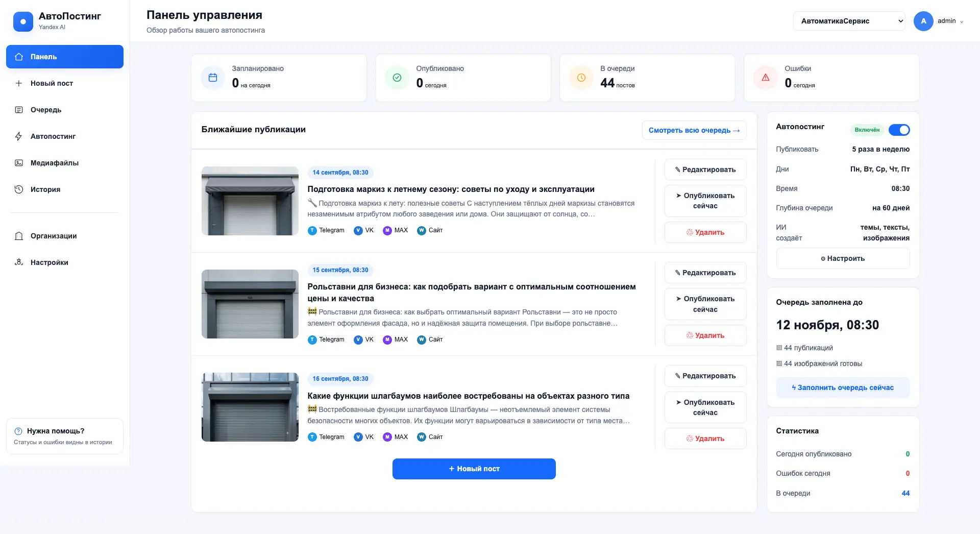Click the question mark icon in Нужна помощь box
The image size is (980, 534).
click(18, 431)
